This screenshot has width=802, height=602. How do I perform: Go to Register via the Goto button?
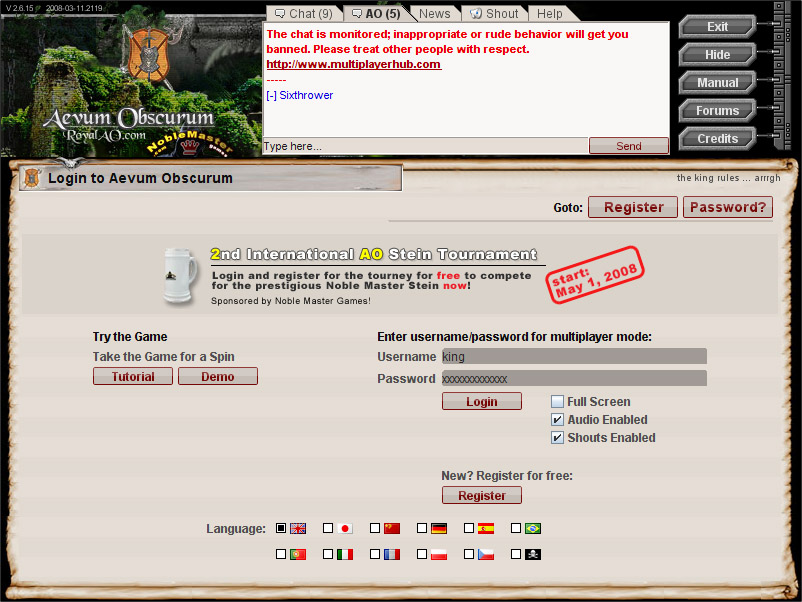(633, 207)
